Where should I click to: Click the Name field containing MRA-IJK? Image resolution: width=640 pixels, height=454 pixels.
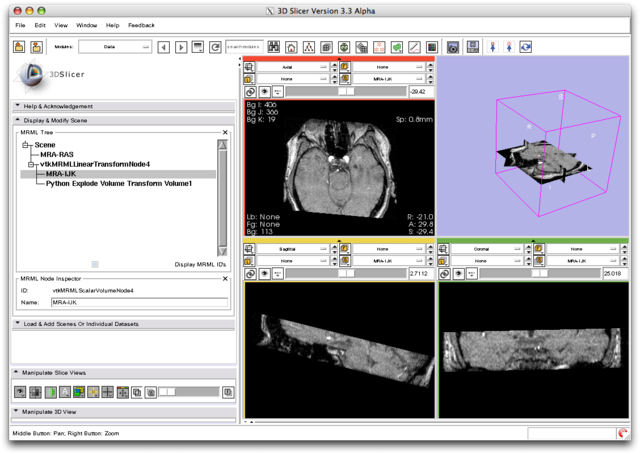pos(139,301)
